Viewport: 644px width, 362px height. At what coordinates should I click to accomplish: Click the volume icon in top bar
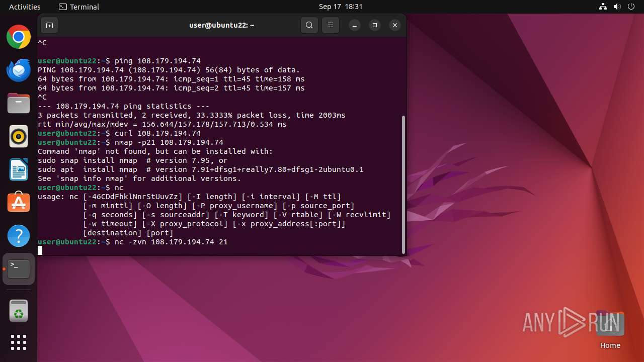click(x=617, y=7)
